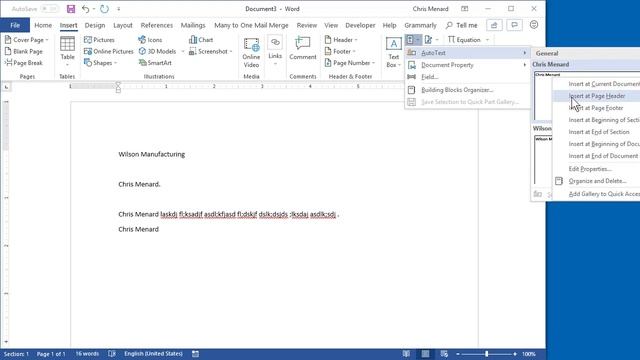640x360 pixels.
Task: Open the Layout tab
Action: tap(122, 25)
